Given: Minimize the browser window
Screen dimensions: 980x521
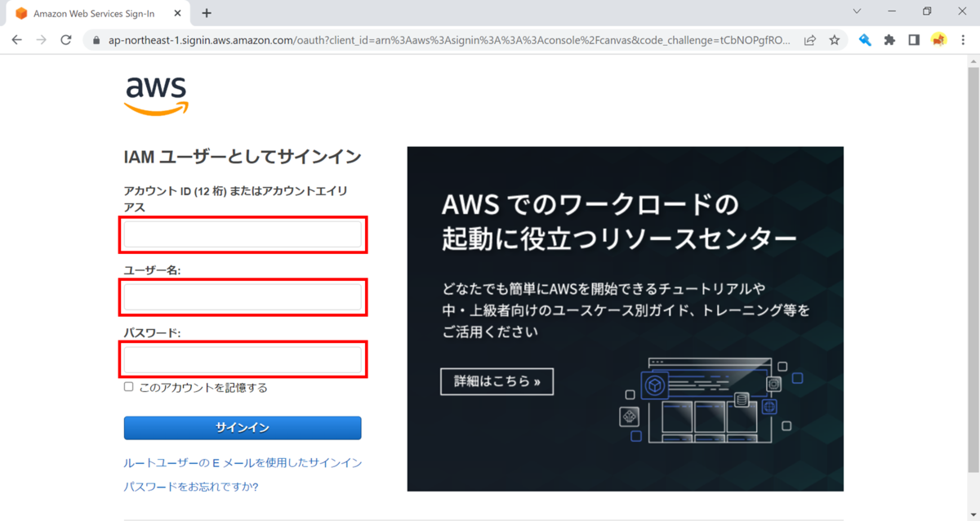Looking at the screenshot, I should pyautogui.click(x=892, y=11).
